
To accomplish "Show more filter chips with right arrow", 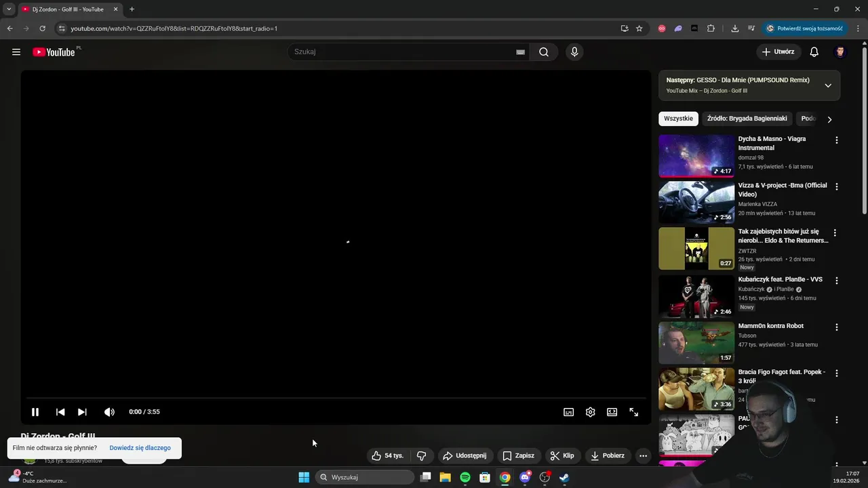I will [829, 119].
